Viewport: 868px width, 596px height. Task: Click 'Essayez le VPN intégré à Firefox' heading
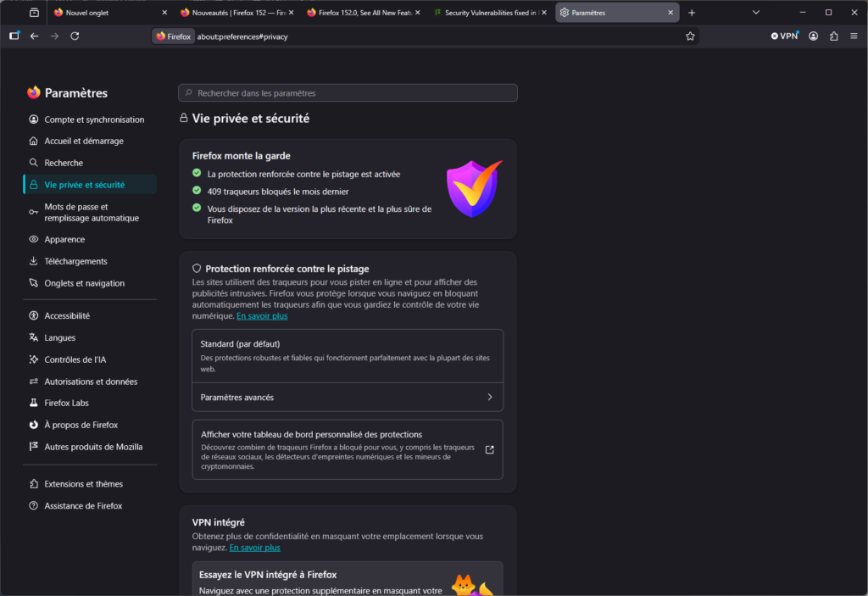tap(268, 575)
